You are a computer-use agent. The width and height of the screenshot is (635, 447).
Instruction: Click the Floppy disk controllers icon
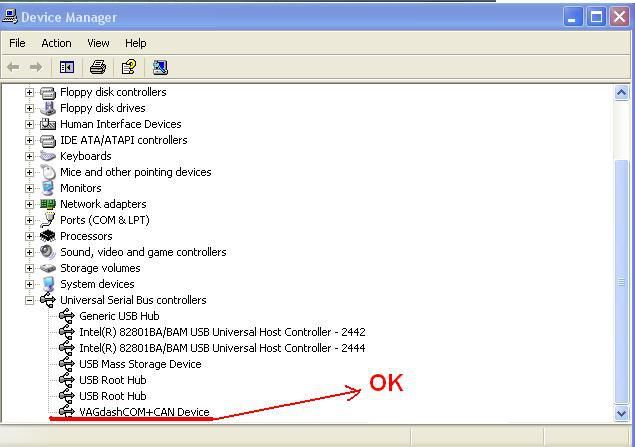point(48,93)
